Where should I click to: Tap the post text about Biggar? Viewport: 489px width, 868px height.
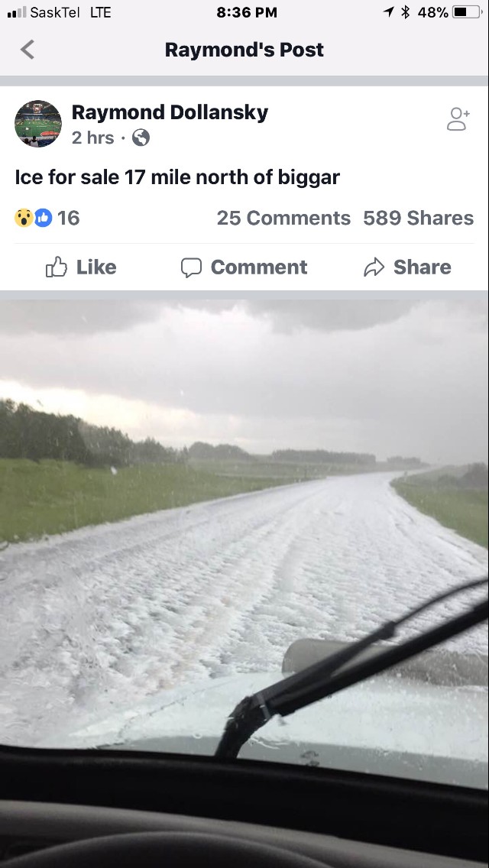(177, 178)
